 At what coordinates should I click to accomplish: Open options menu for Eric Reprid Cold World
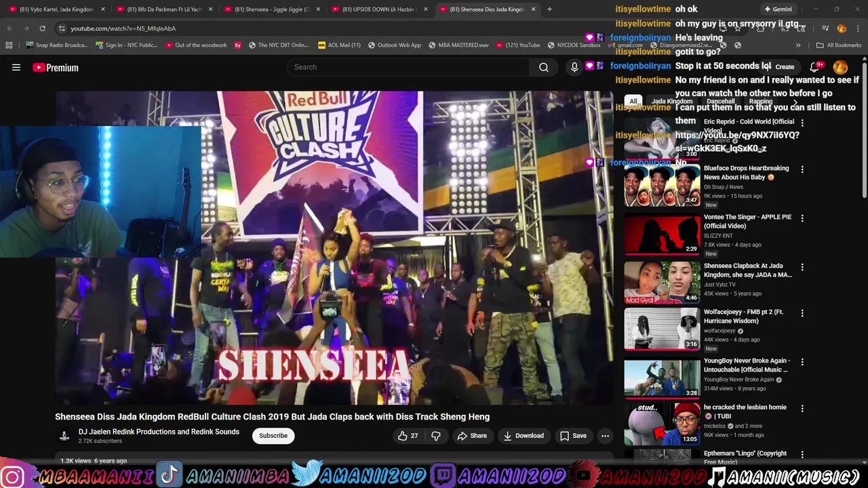coord(802,123)
